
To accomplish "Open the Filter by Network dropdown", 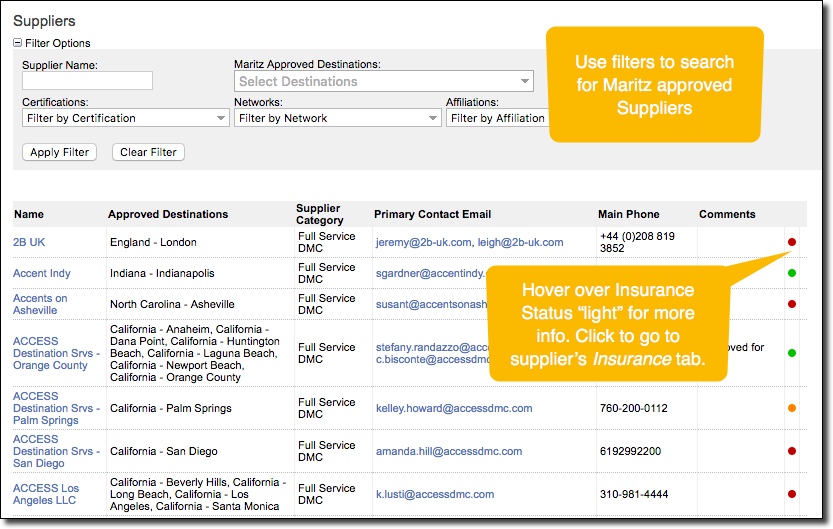I will (x=337, y=118).
